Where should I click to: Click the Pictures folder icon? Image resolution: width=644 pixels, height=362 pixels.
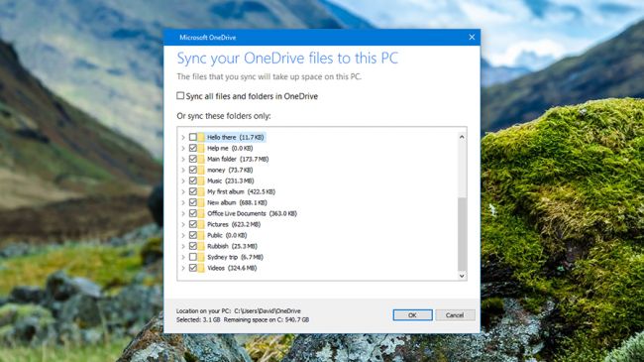click(201, 224)
